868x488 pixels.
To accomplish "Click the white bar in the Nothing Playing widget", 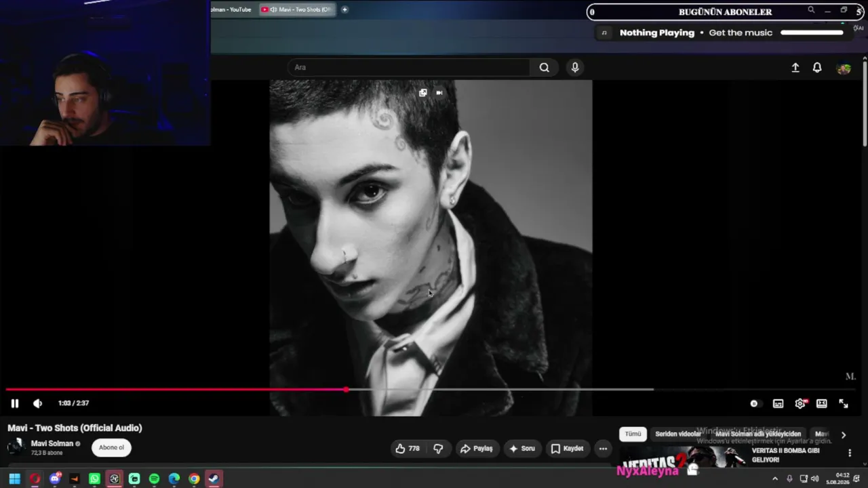I will pyautogui.click(x=812, y=33).
